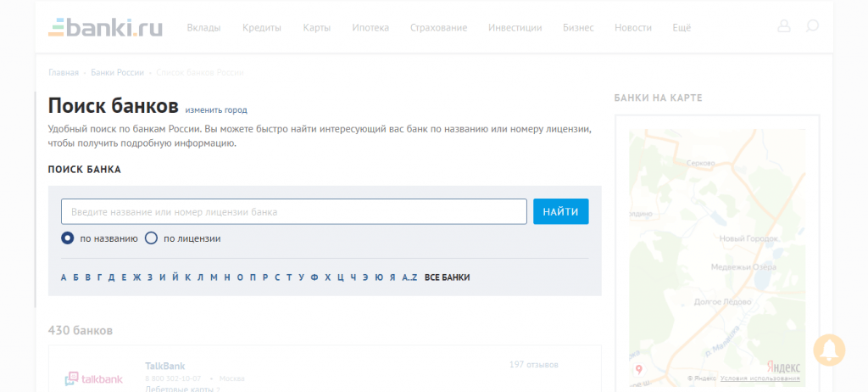This screenshot has width=868, height=392.
Task: Click the banki.ru logo
Action: [x=105, y=26]
